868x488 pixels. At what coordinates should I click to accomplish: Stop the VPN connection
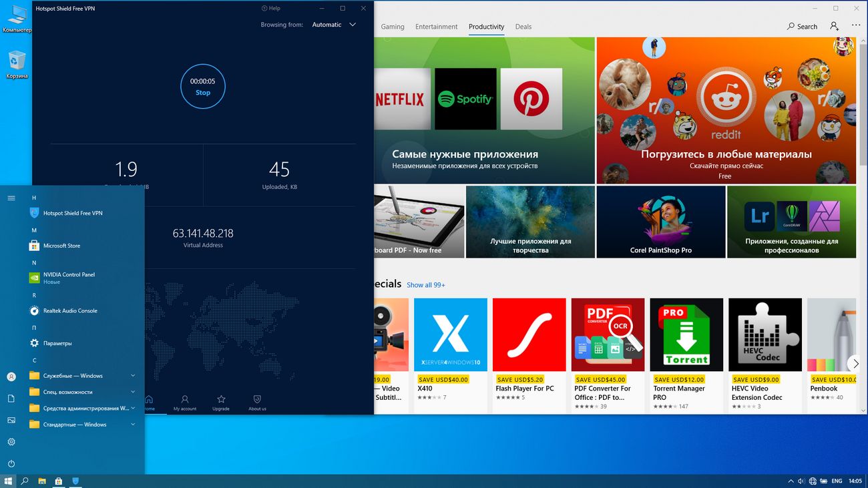click(x=203, y=86)
